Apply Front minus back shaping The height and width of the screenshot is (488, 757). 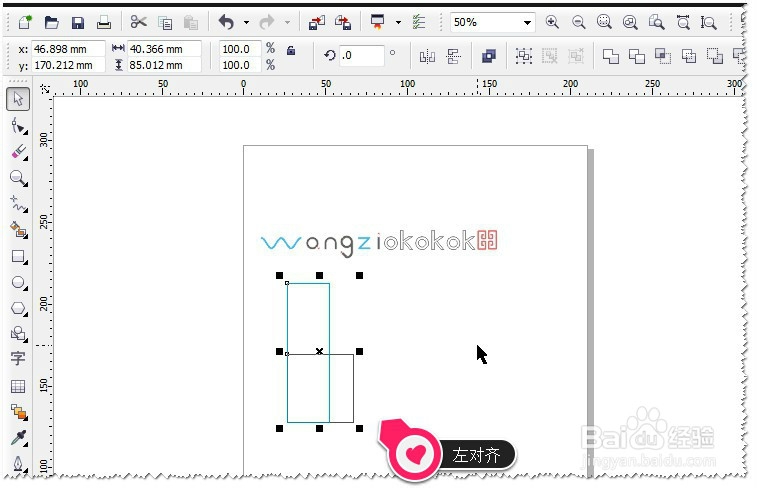[715, 56]
